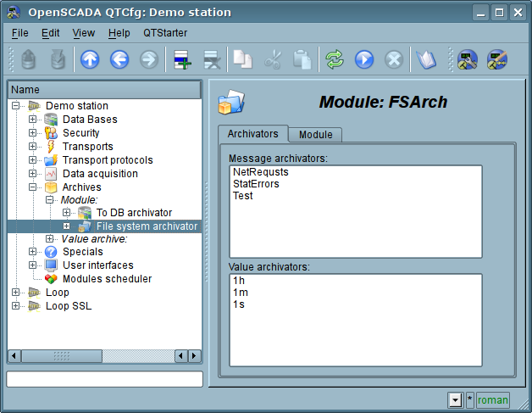Click the Name column header
Viewport: 532px width, 413px height.
click(104, 90)
